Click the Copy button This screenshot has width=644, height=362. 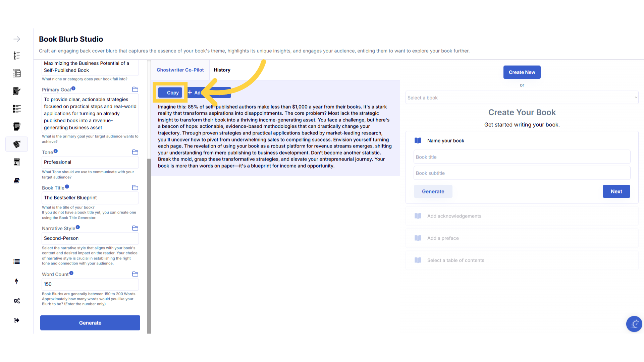point(170,93)
